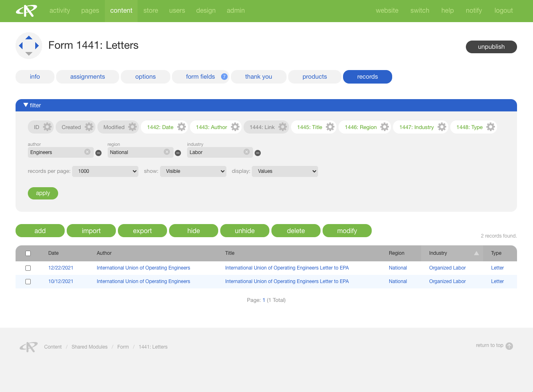Open gear settings for 1447: Industry
Image resolution: width=533 pixels, height=392 pixels.
(442, 127)
